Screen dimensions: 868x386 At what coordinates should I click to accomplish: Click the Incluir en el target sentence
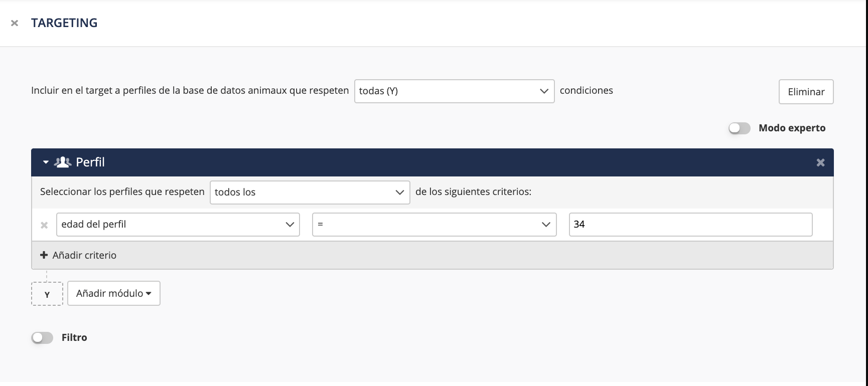pos(190,91)
